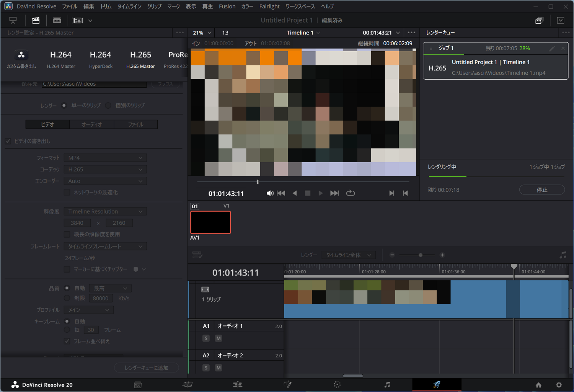Solo audio track A2
574x392 pixels.
click(206, 368)
